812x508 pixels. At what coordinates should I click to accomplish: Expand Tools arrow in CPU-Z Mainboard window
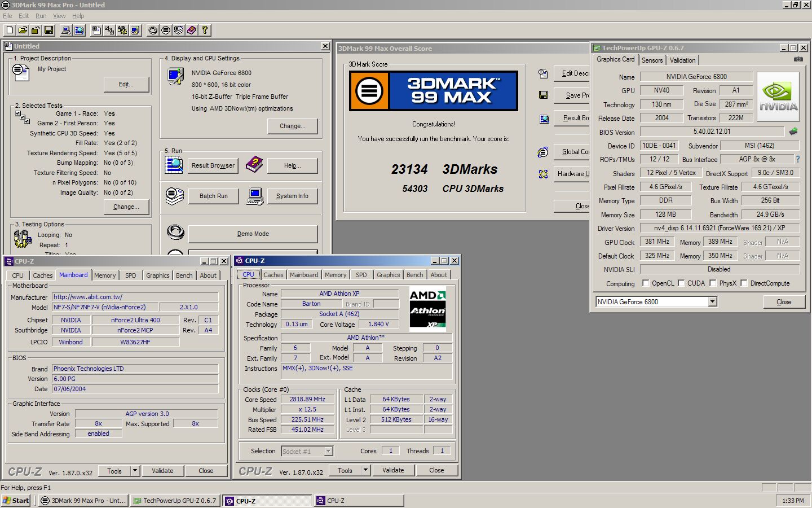tap(135, 471)
